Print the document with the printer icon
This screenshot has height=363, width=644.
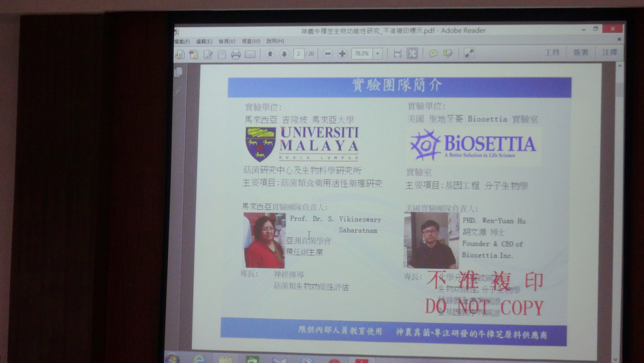(236, 54)
